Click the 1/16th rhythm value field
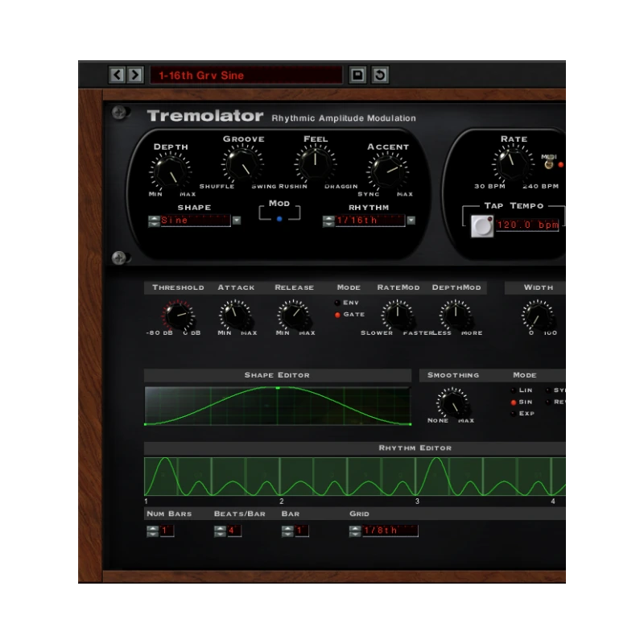Screen dimensions: 644x644 (x=370, y=221)
